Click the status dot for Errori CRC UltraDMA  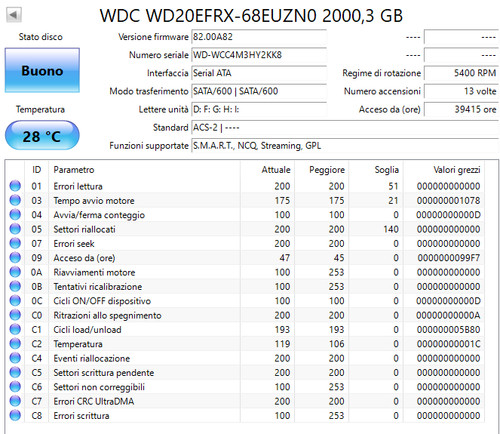tap(15, 401)
